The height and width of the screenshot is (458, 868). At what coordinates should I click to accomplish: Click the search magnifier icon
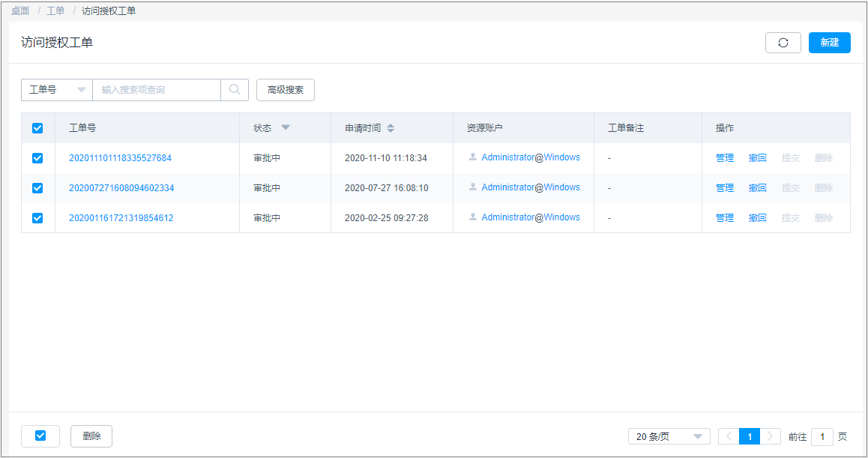[235, 89]
